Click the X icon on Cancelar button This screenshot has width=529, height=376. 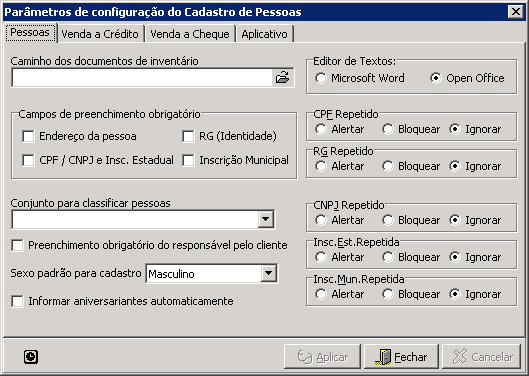point(460,357)
